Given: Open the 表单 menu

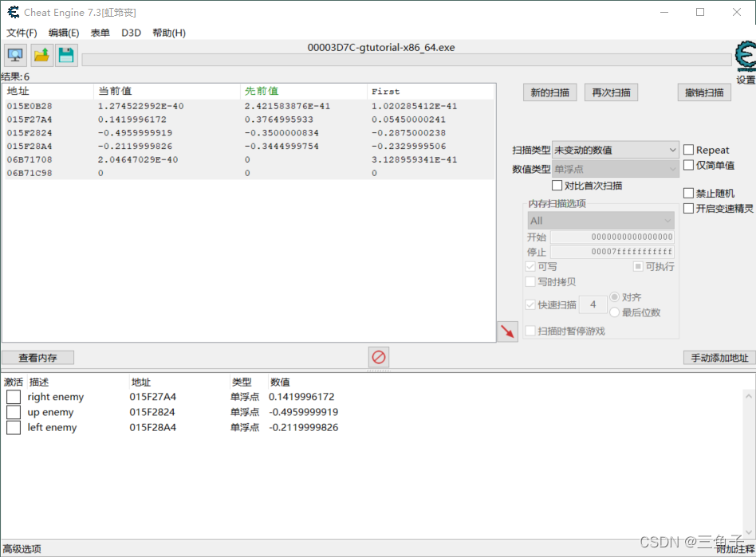Looking at the screenshot, I should point(100,33).
